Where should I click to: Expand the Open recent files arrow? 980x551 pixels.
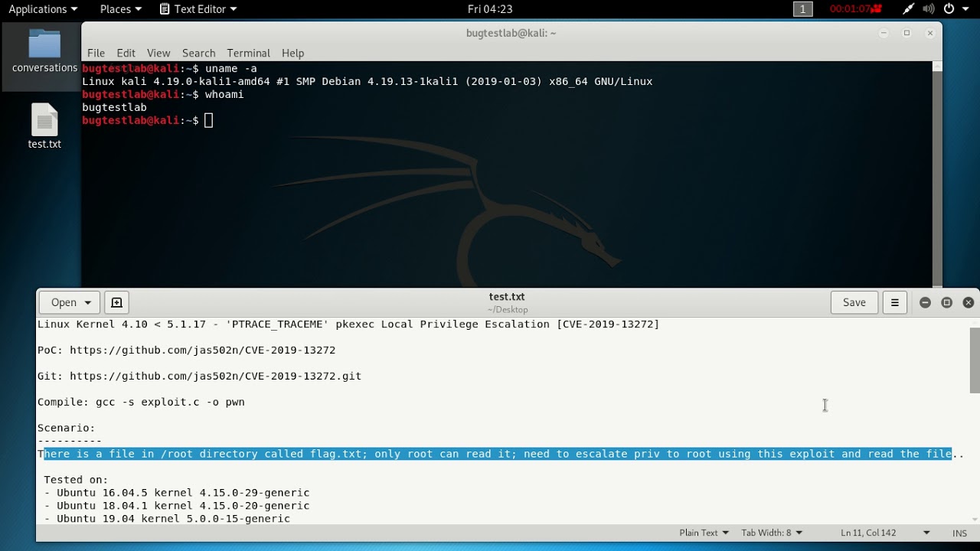(87, 302)
